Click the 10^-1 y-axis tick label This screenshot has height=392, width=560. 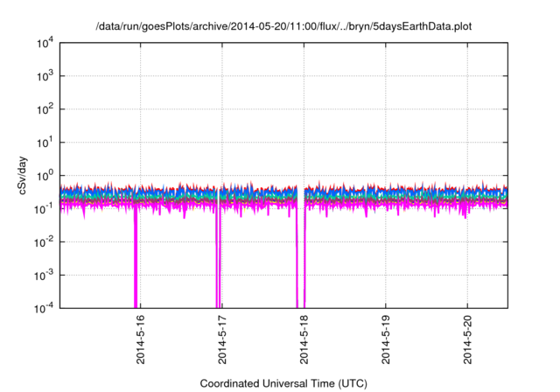pos(44,209)
